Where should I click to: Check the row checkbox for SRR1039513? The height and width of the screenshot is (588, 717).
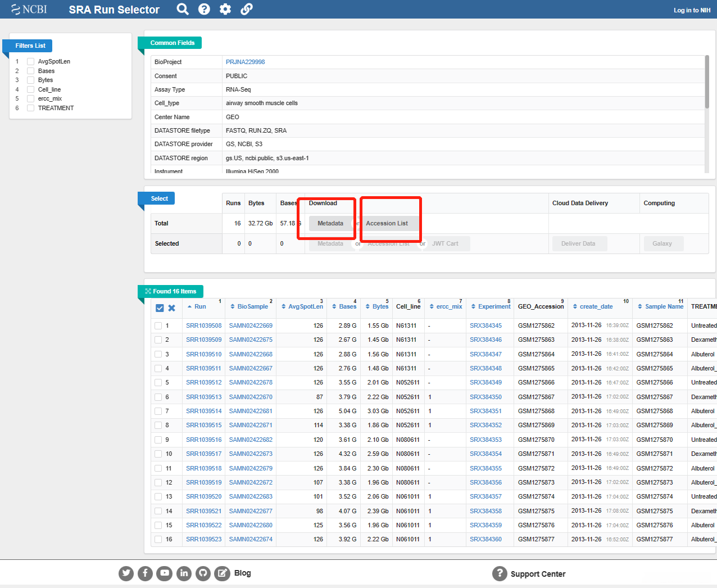pos(158,397)
